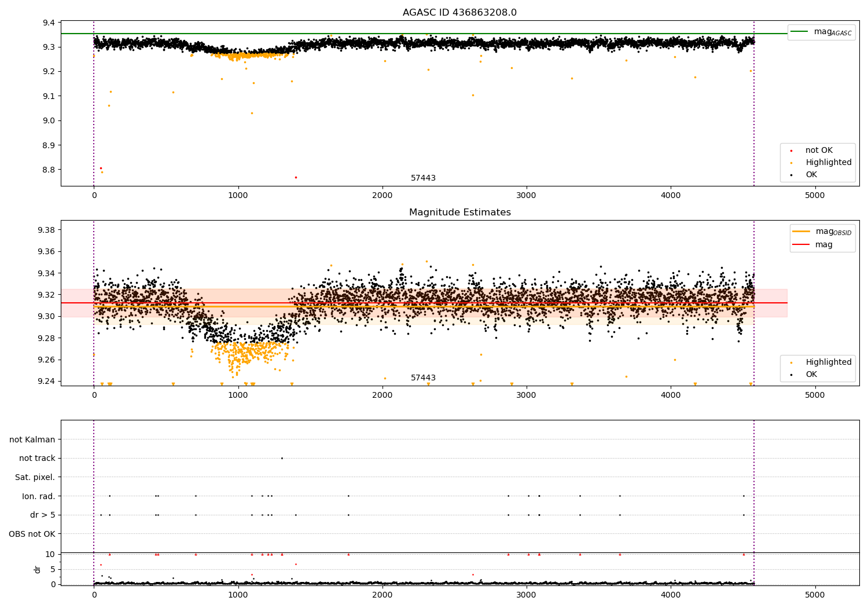Click the 9.0 y-axis tick label

point(49,120)
